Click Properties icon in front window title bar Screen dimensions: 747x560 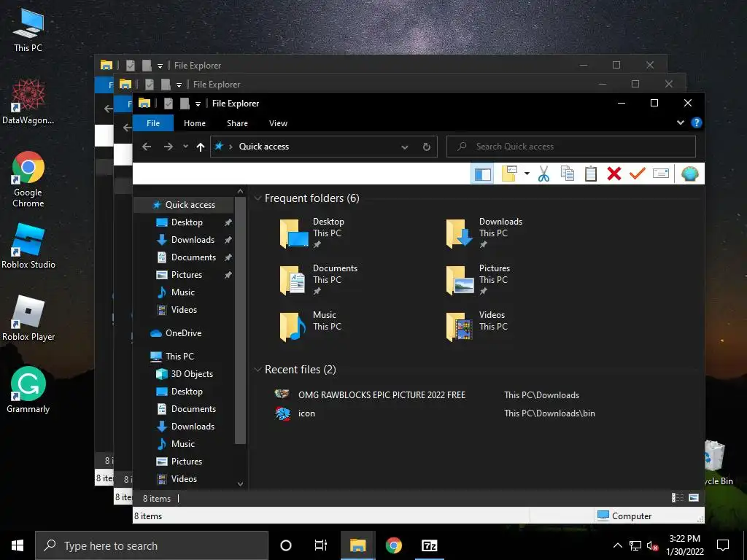click(x=169, y=104)
